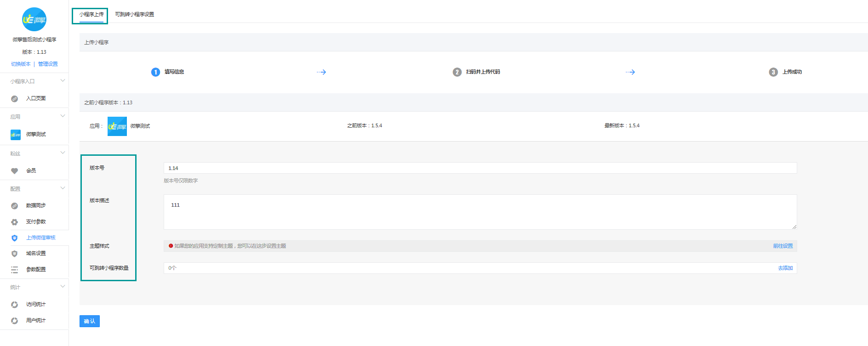Image resolution: width=868 pixels, height=346 pixels.
Task: Click the 微擎售后测试小程序 title in sidebar
Action: (34, 40)
